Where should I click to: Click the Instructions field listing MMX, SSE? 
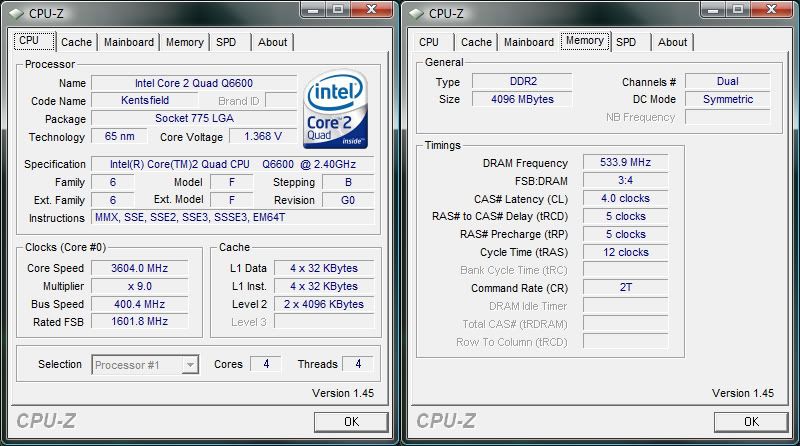pos(233,217)
